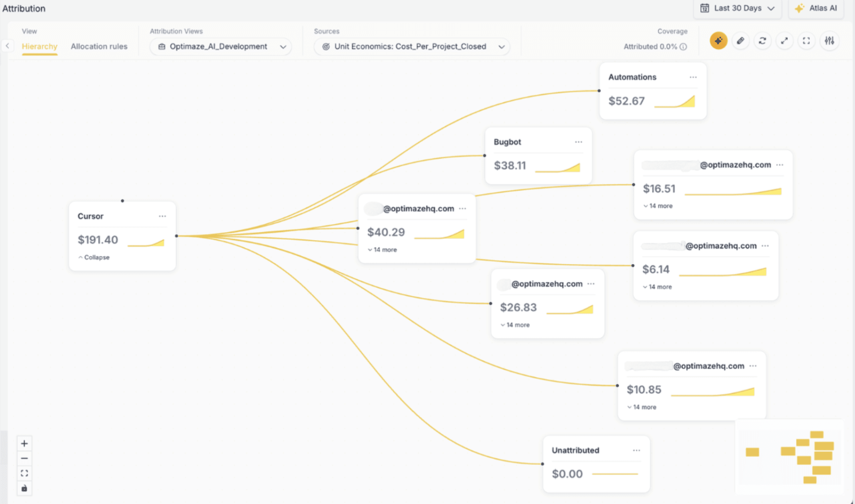Image resolution: width=855 pixels, height=504 pixels.
Task: Click the sidebar collapse left chevron
Action: coord(7,46)
